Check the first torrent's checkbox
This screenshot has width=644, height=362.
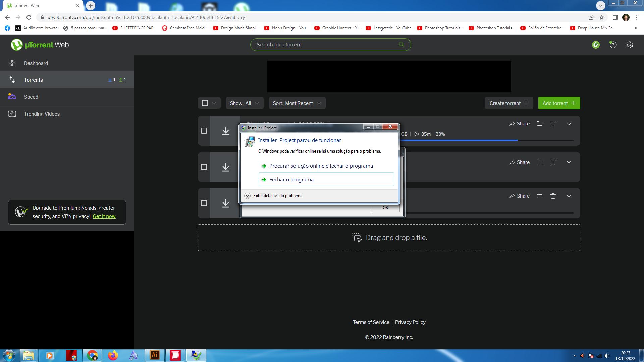204,131
